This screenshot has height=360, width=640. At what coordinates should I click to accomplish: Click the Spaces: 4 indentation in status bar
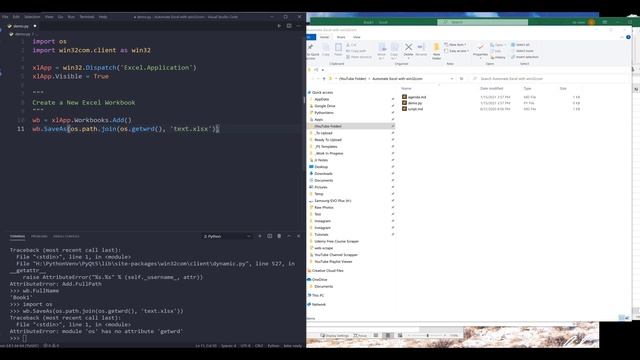[228, 346]
